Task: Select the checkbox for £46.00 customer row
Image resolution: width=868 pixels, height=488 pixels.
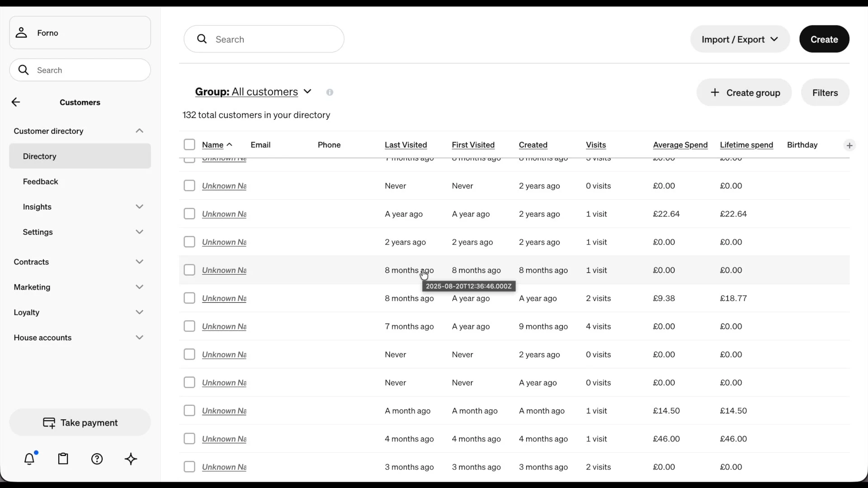Action: click(x=189, y=439)
